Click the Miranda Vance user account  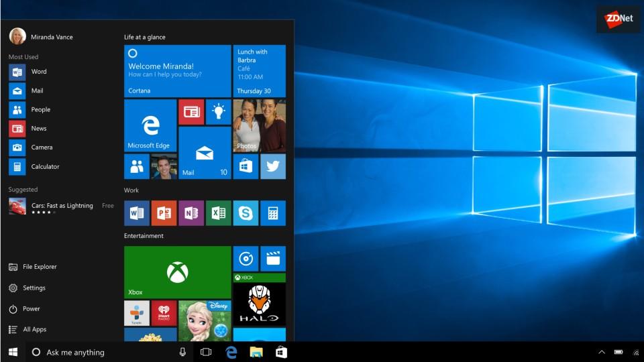pos(51,37)
